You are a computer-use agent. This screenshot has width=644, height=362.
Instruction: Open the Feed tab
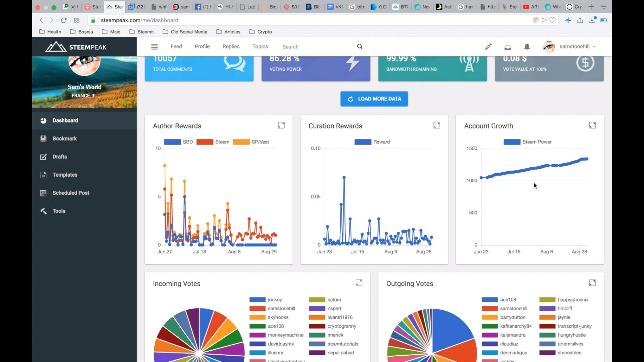[x=176, y=47]
